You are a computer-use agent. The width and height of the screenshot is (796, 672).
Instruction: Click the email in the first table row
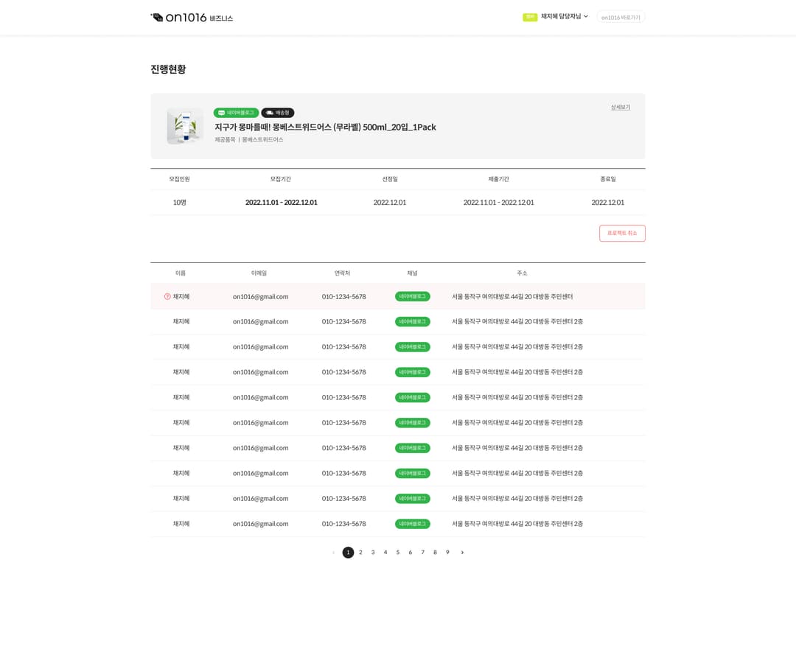[260, 296]
